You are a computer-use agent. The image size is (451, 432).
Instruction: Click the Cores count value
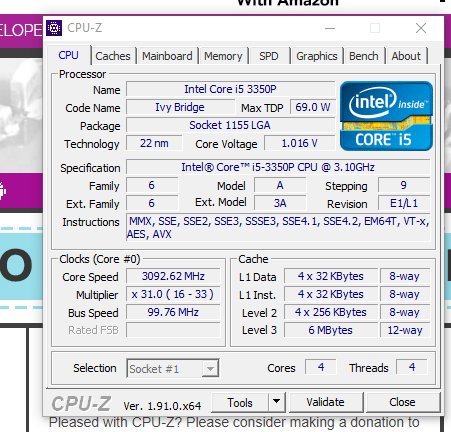pos(321,367)
